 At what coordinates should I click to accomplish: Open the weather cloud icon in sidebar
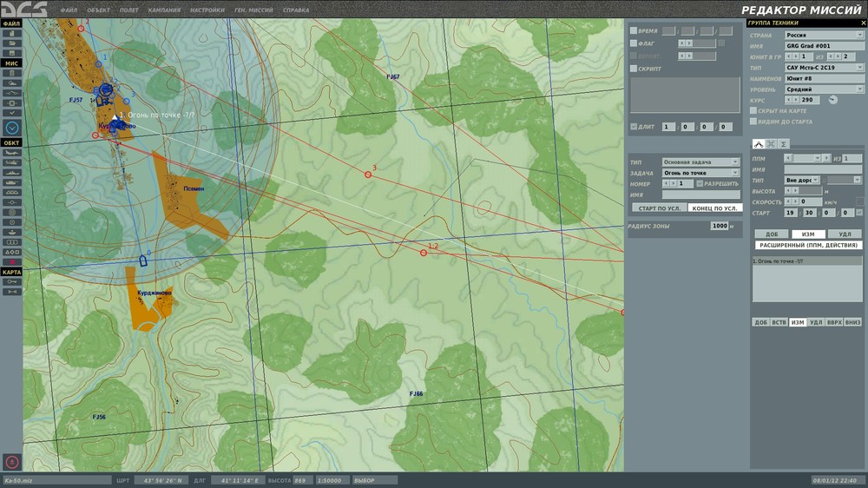pyautogui.click(x=11, y=83)
